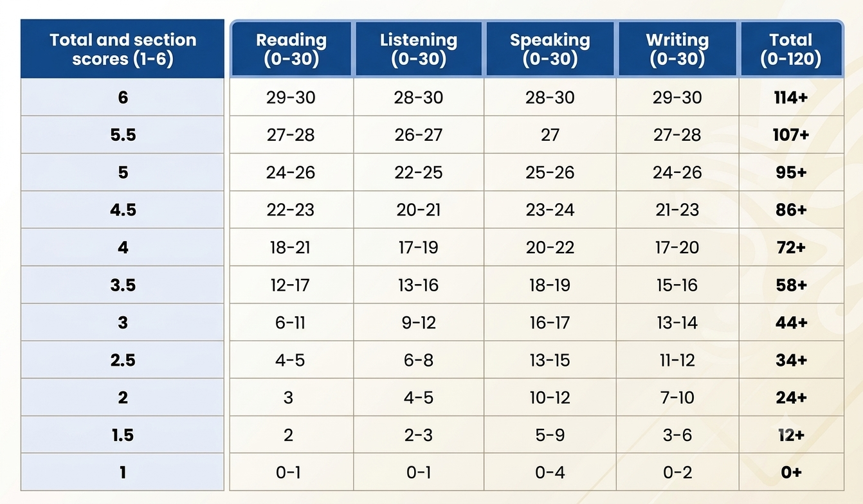Select the Listening (0-30) column header

pyautogui.click(x=419, y=50)
